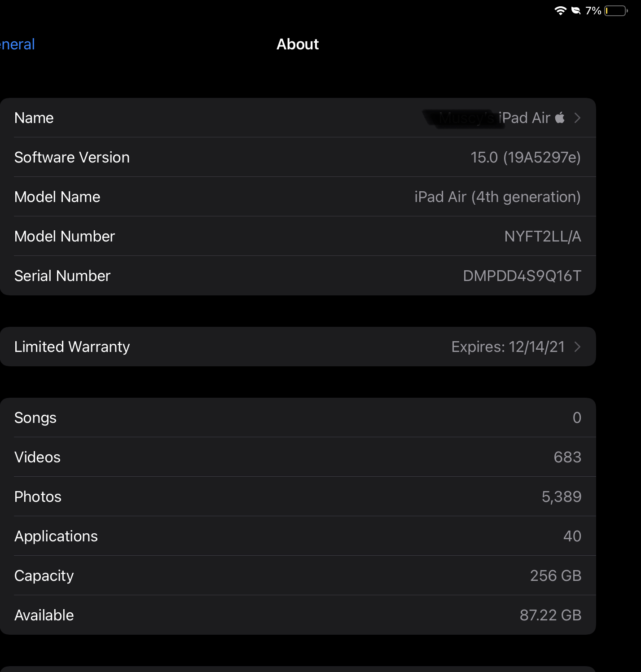The width and height of the screenshot is (641, 672).
Task: Tap the Apple logo in device name
Action: [x=560, y=118]
